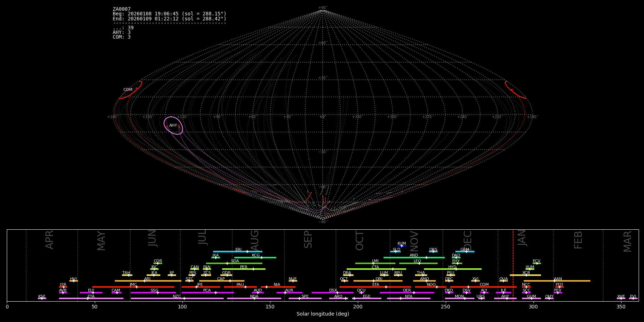Select the XHE shower bar near March
Image resolution: width=644 pixels, height=322 pixels.
pyautogui.click(x=621, y=298)
